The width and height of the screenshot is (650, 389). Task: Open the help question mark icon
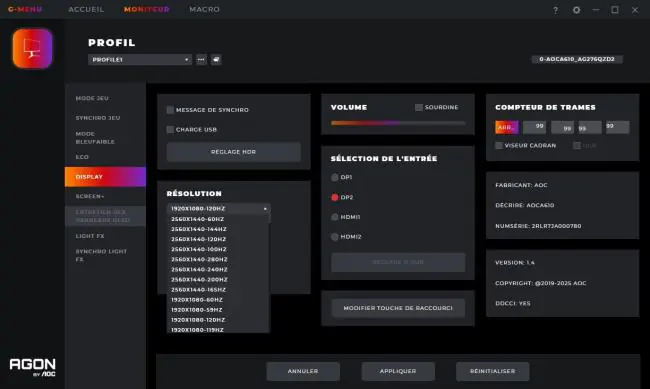tap(555, 10)
